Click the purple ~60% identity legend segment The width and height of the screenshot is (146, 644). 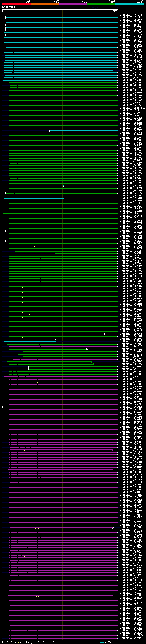pos(73,4)
